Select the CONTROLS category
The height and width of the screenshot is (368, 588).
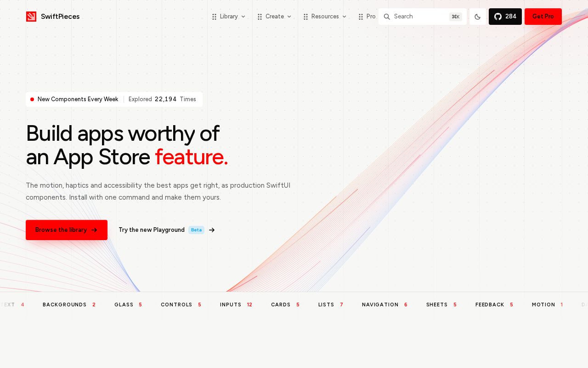click(x=181, y=305)
